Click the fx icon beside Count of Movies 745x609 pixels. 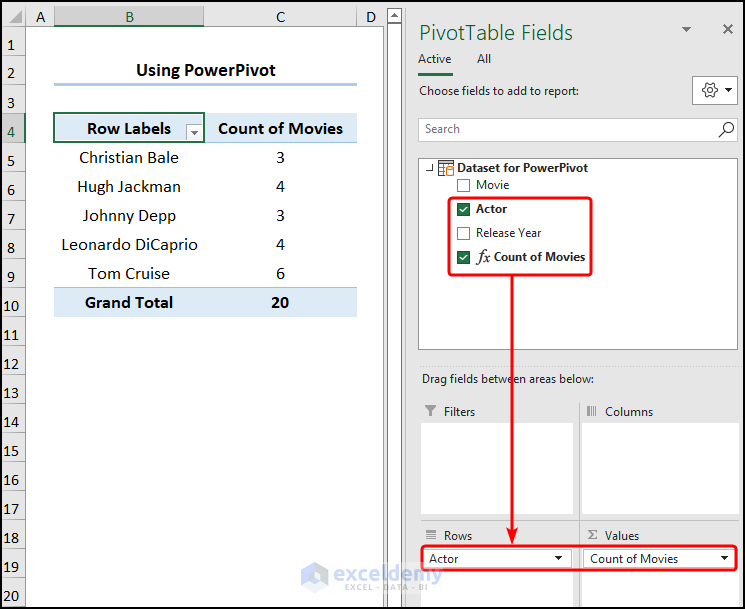pyautogui.click(x=483, y=257)
